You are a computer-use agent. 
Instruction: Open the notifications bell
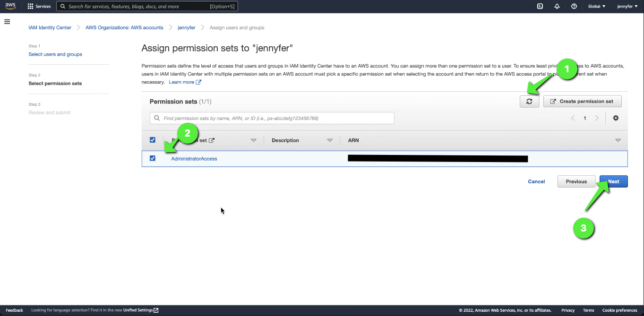click(557, 7)
